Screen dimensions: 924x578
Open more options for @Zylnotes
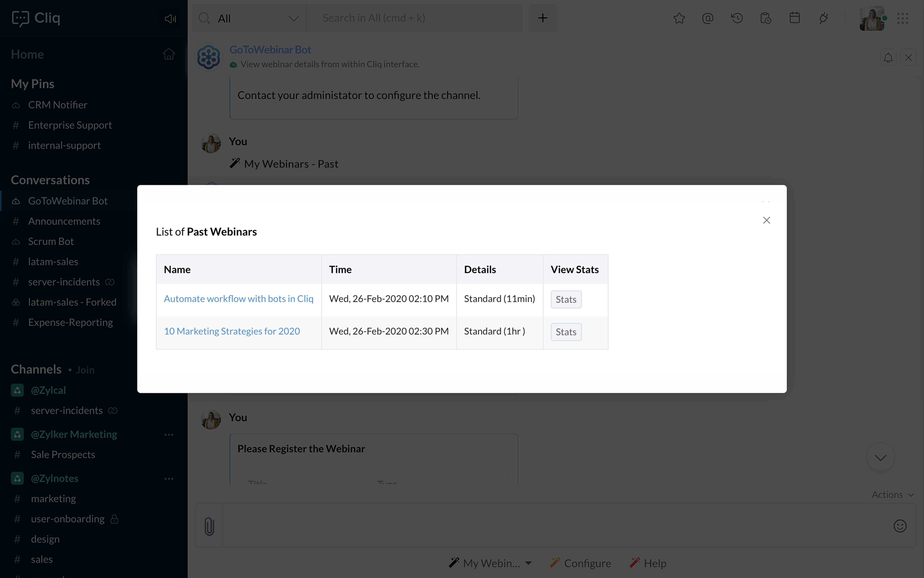[169, 479]
